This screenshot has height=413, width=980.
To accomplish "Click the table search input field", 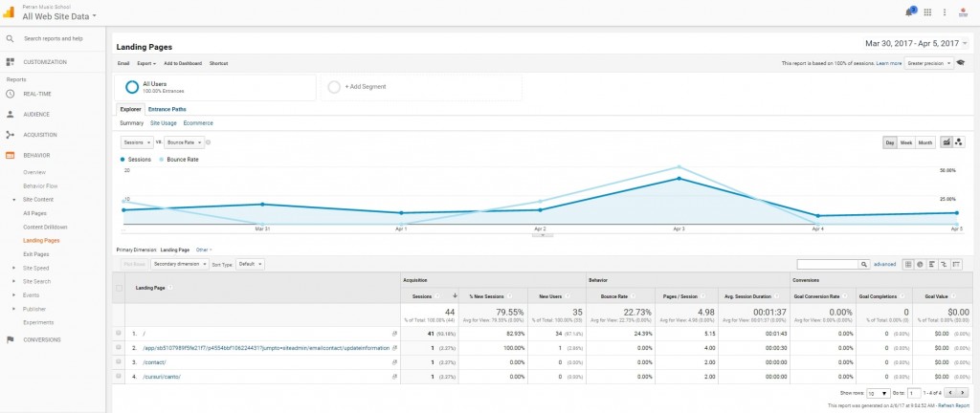I will [828, 265].
